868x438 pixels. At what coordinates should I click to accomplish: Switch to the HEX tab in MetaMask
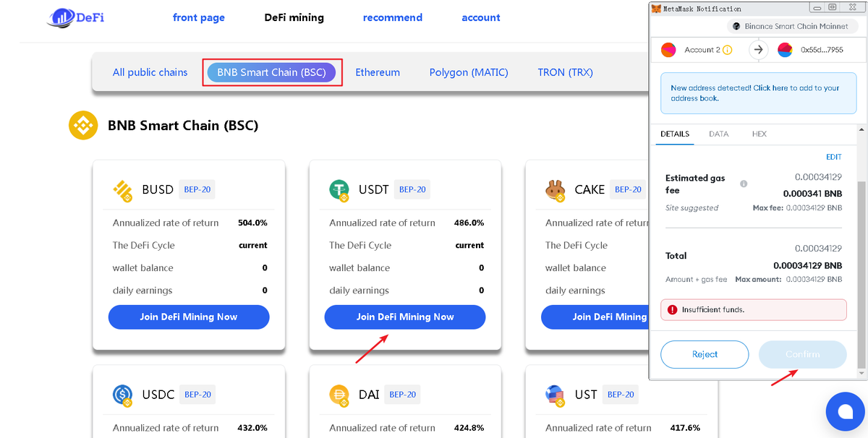click(x=759, y=134)
